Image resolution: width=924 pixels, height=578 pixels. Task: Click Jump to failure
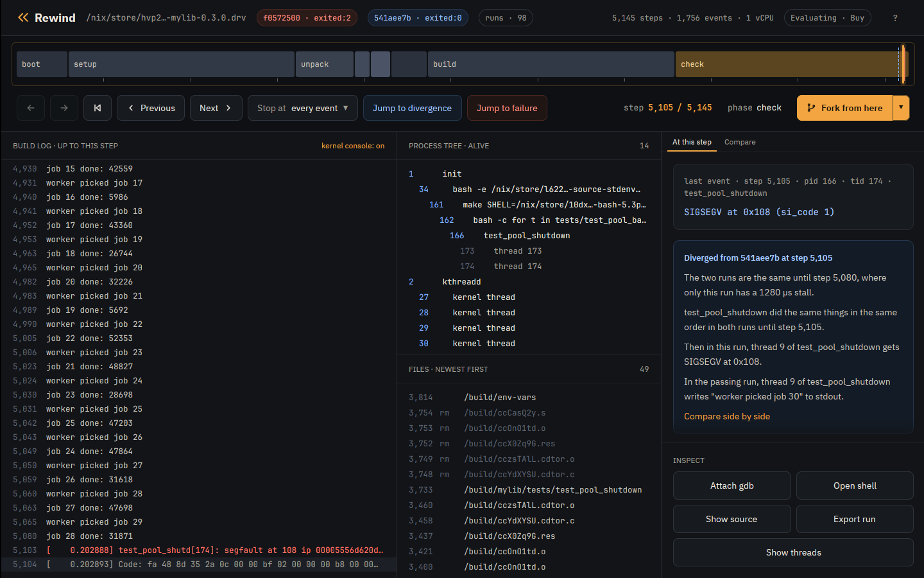[507, 108]
